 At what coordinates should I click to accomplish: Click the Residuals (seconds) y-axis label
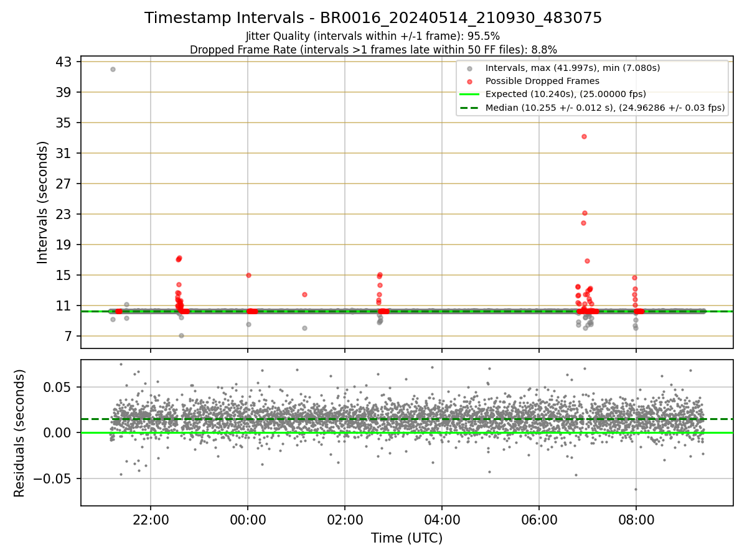click(x=19, y=433)
